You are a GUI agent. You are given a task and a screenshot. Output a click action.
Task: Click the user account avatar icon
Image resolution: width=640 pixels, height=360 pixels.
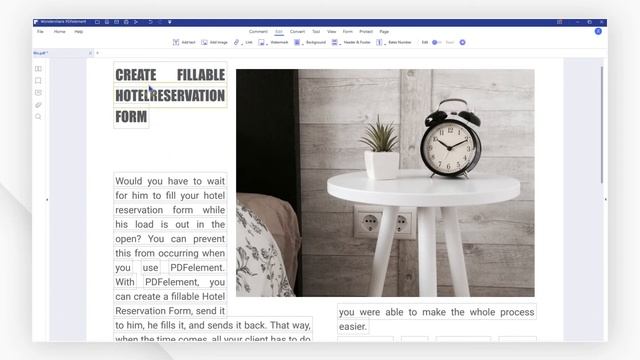point(598,31)
